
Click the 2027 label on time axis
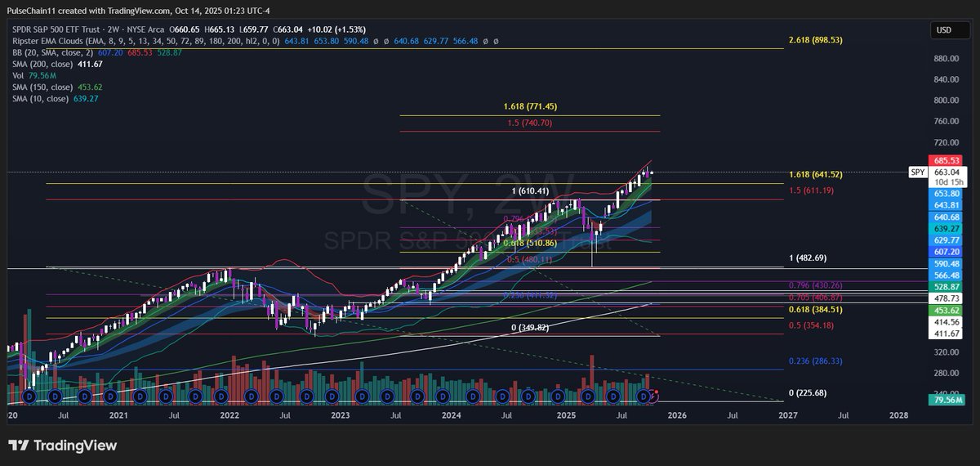pos(787,415)
